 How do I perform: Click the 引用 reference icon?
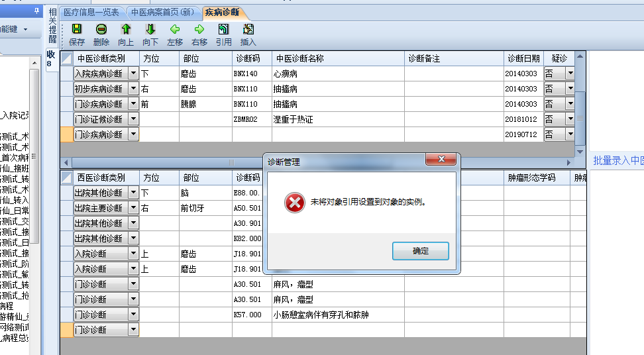click(x=223, y=29)
